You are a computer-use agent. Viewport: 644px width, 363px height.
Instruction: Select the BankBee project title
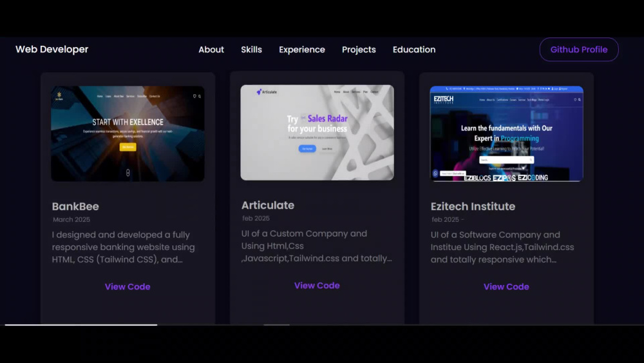[x=75, y=206]
